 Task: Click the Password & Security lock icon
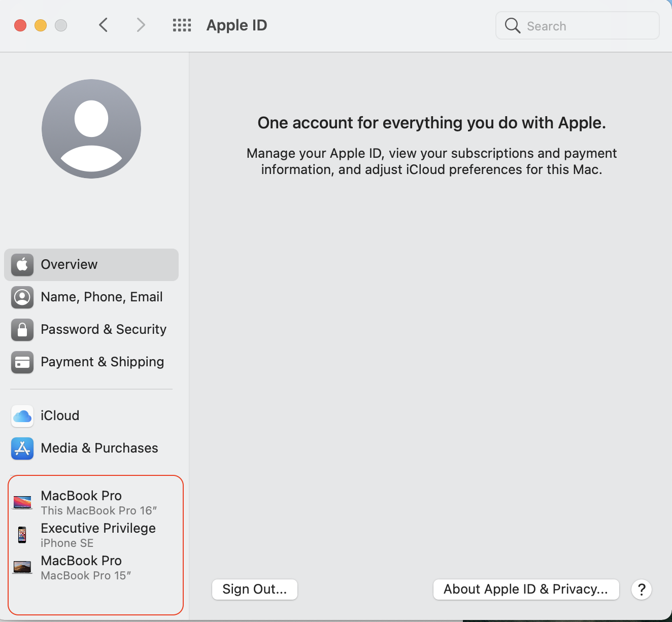pos(22,330)
